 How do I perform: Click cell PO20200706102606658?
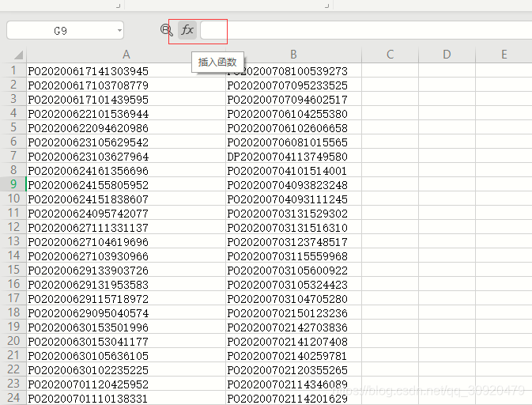point(294,127)
